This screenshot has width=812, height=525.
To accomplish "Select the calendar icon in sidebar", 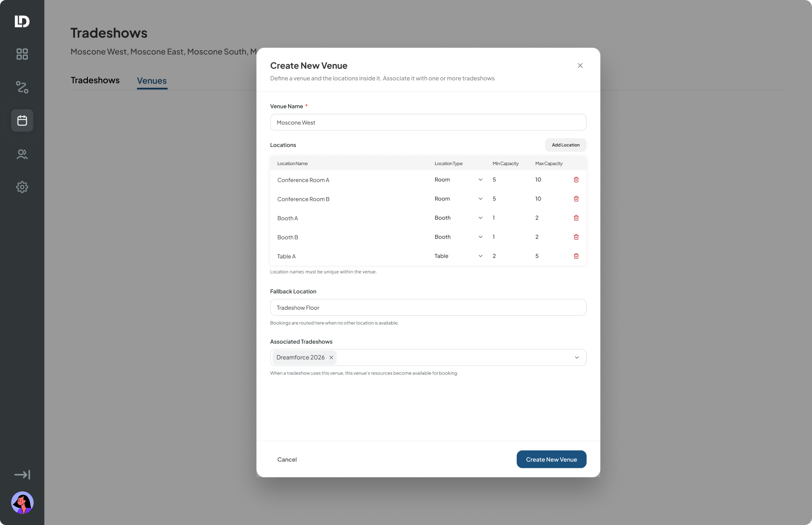I will (x=22, y=121).
